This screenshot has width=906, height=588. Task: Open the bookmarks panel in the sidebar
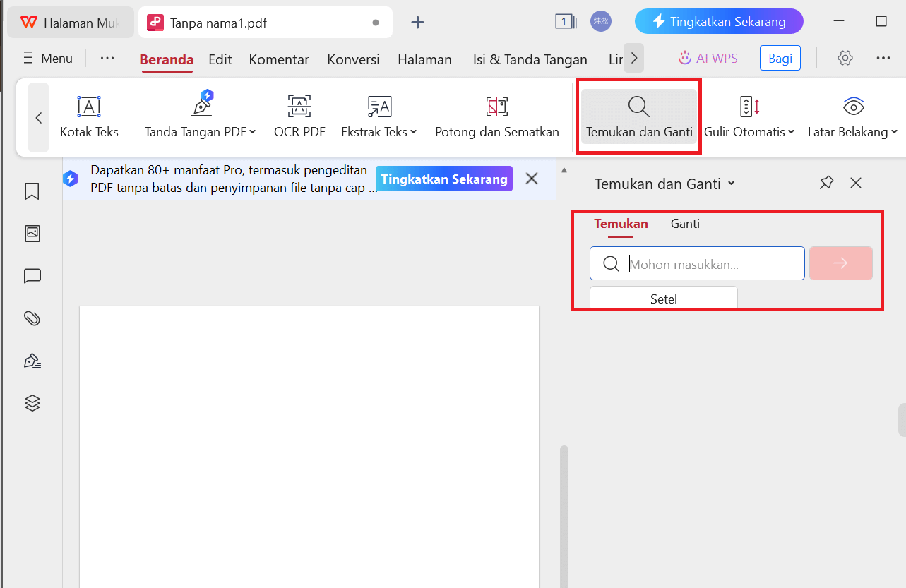[x=31, y=191]
